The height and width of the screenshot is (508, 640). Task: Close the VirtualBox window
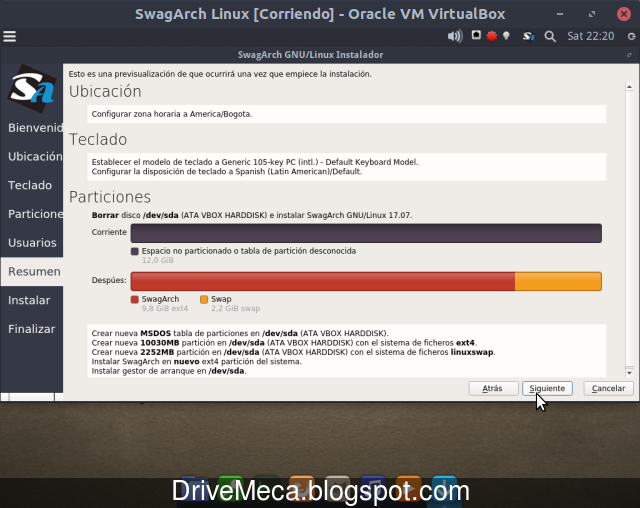click(x=624, y=14)
